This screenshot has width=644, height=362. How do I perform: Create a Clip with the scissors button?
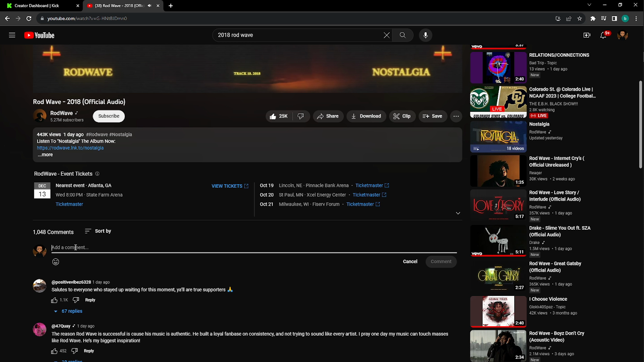pos(402,116)
